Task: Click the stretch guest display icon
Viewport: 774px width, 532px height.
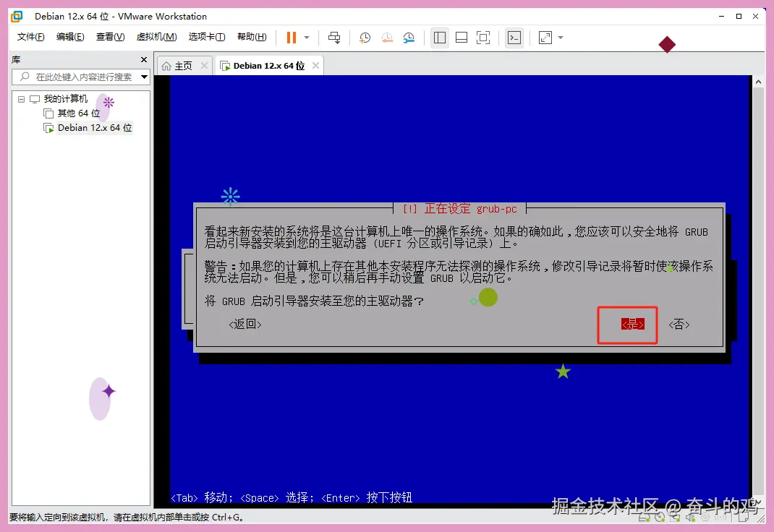Action: click(x=545, y=38)
